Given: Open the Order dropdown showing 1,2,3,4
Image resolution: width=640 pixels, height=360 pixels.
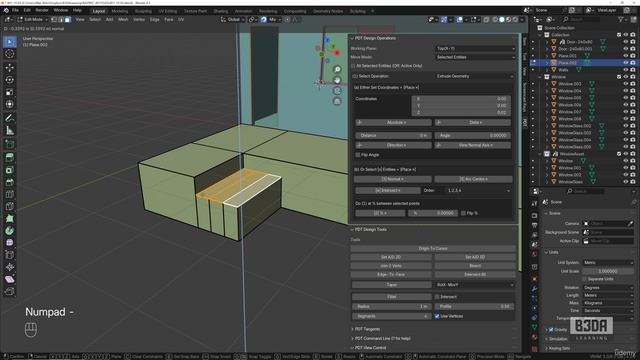Looking at the screenshot, I should click(479, 191).
